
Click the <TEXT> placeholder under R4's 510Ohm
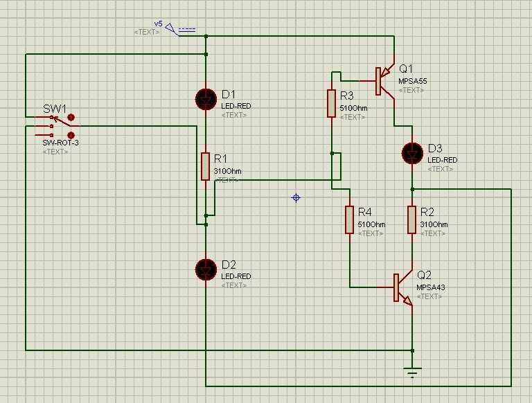click(371, 233)
